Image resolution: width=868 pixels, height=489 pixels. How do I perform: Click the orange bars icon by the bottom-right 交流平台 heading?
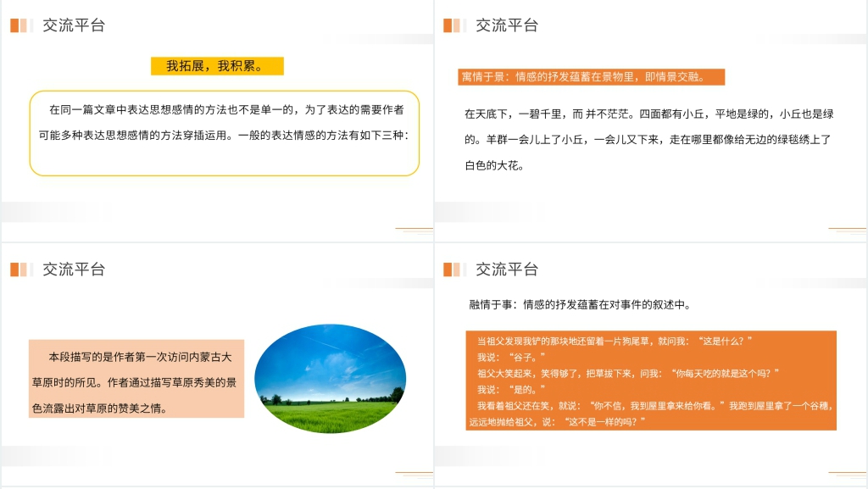(453, 270)
